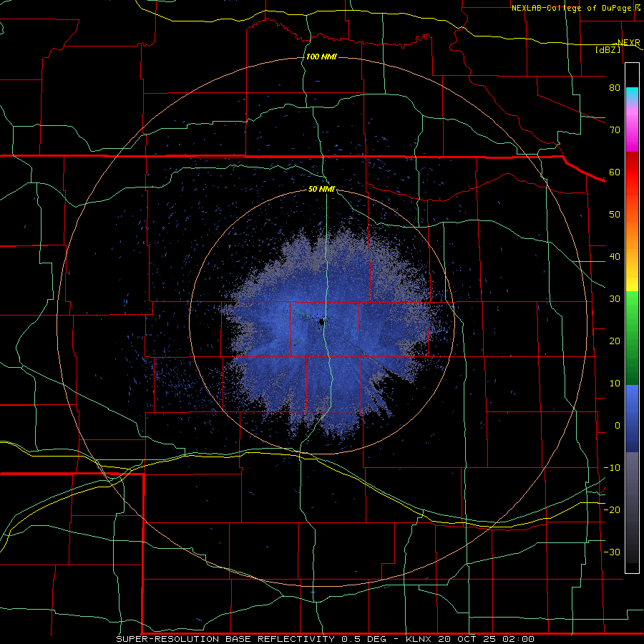Click the red 60 dBZ segment of the color bar

[x=632, y=172]
